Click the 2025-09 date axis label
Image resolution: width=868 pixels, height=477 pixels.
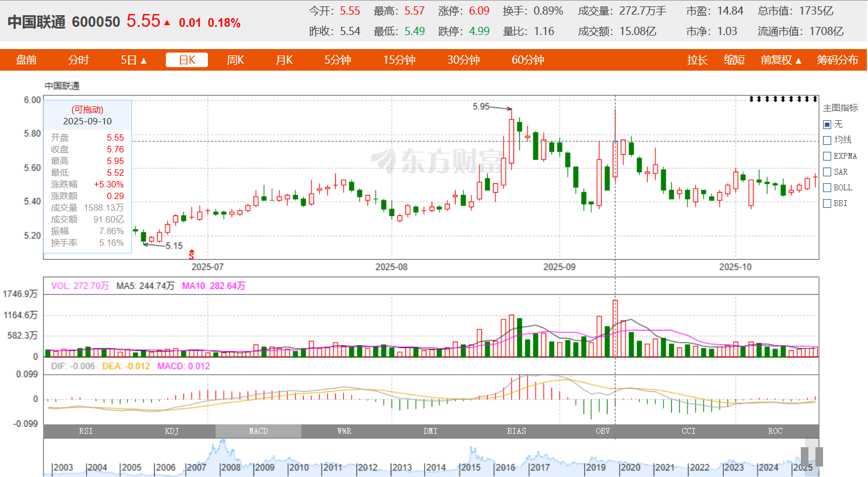pos(560,267)
